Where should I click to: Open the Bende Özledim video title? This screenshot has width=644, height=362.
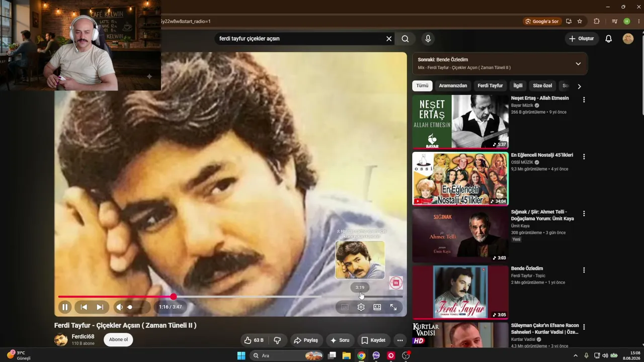click(x=527, y=268)
